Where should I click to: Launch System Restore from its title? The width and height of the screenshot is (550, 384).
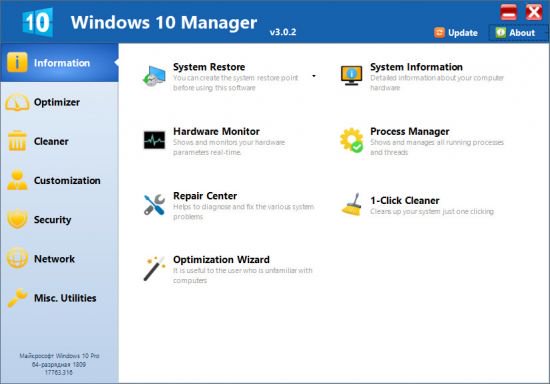(x=209, y=67)
